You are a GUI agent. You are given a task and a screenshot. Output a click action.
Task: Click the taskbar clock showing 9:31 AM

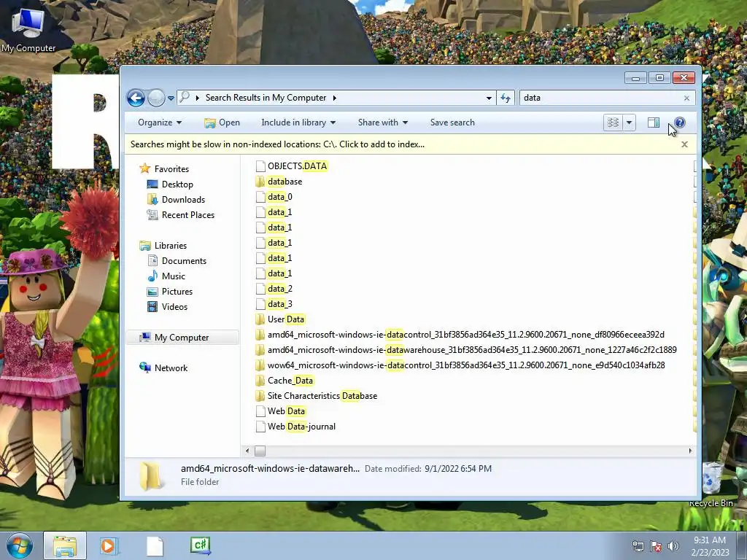click(710, 546)
